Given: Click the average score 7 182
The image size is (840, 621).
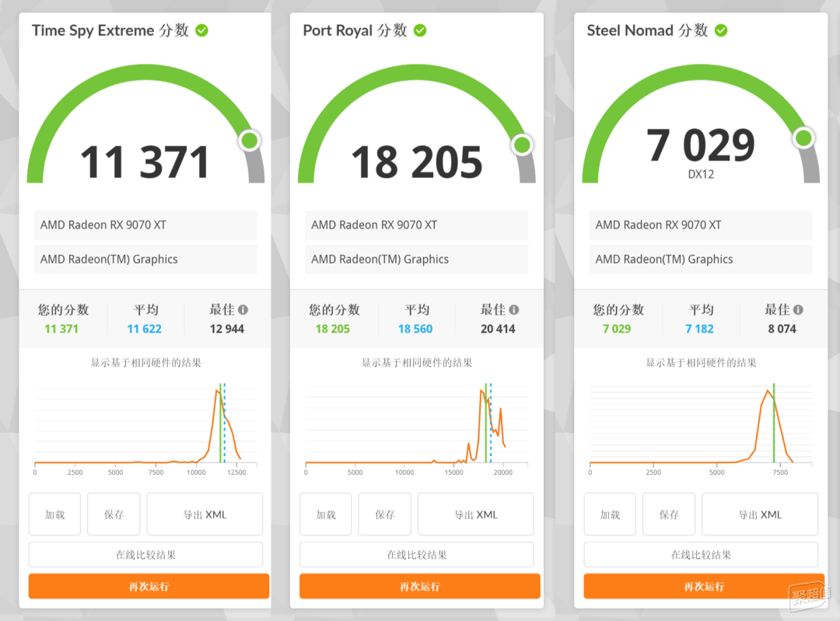Looking at the screenshot, I should (x=699, y=329).
